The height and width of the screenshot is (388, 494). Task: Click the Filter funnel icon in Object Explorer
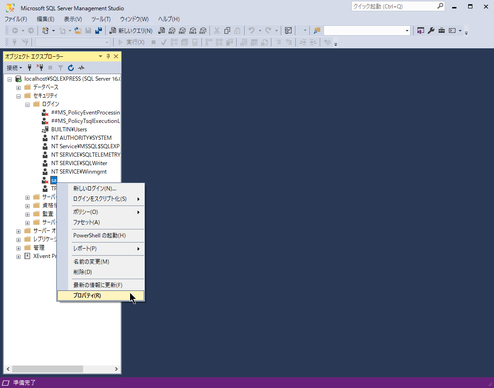60,68
